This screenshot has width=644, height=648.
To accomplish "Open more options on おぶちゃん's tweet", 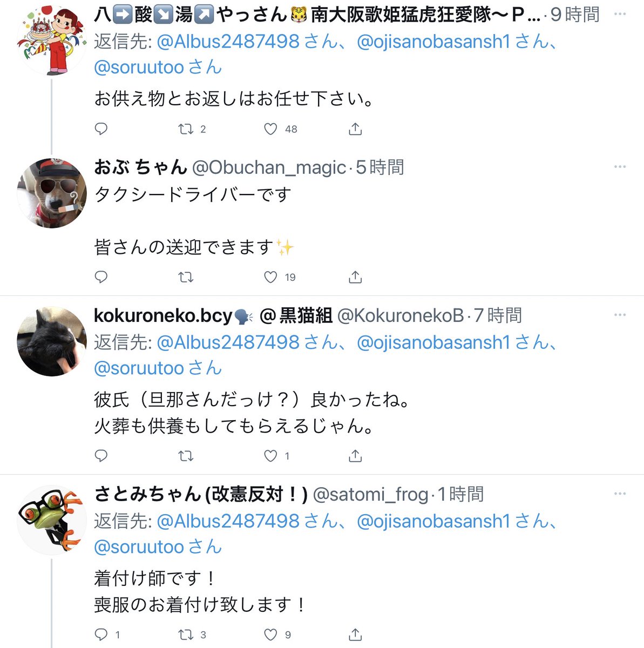I will click(x=620, y=167).
